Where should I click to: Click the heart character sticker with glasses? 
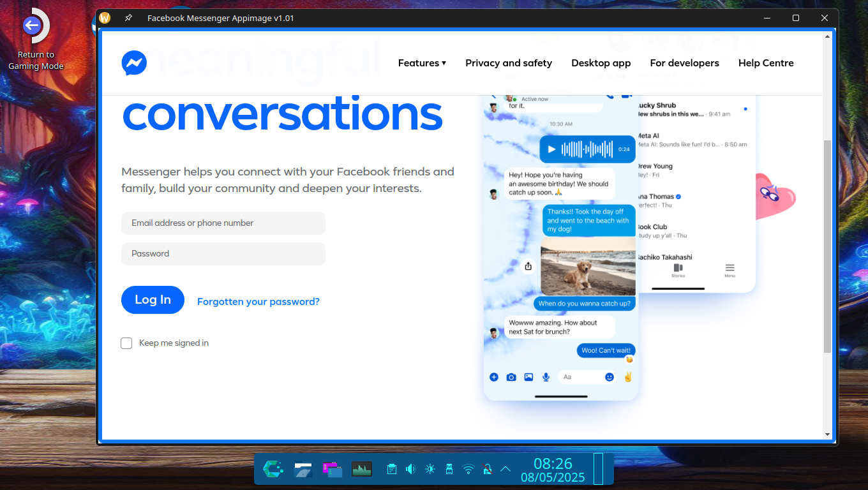point(775,197)
